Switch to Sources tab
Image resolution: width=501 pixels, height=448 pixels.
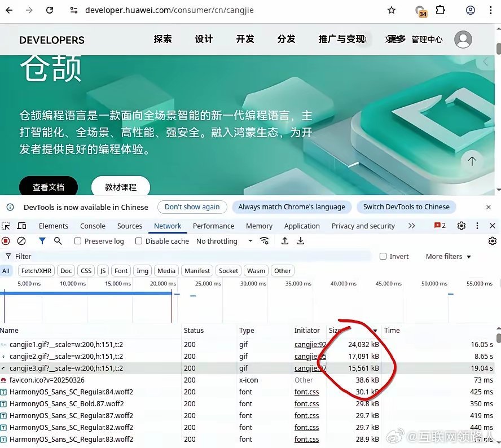[x=130, y=226]
